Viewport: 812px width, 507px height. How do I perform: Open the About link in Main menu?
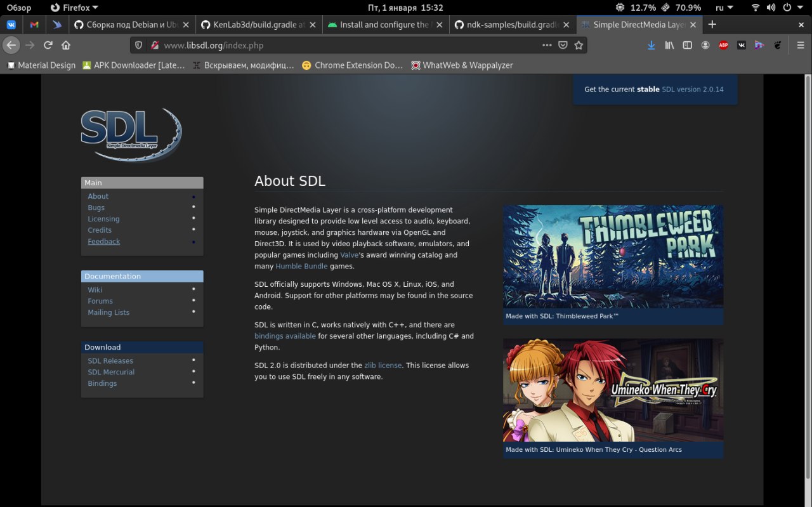tap(98, 196)
